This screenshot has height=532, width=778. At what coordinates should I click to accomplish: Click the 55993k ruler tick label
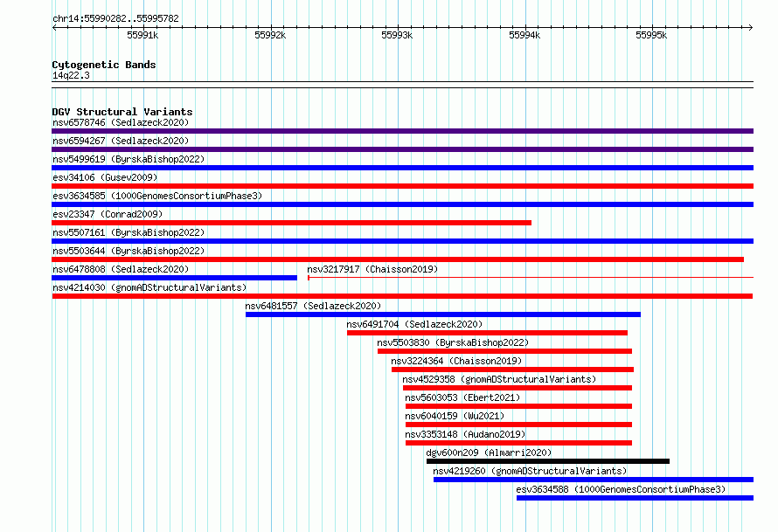tap(397, 36)
